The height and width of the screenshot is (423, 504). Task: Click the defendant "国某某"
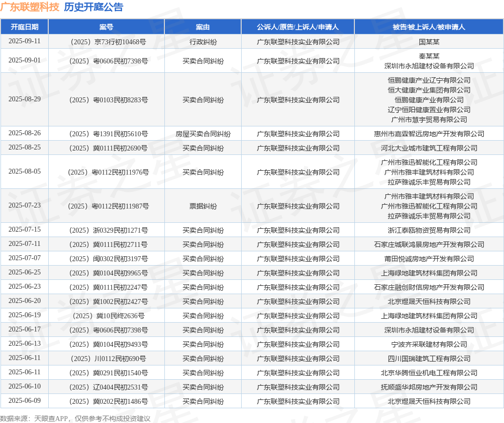coord(429,42)
